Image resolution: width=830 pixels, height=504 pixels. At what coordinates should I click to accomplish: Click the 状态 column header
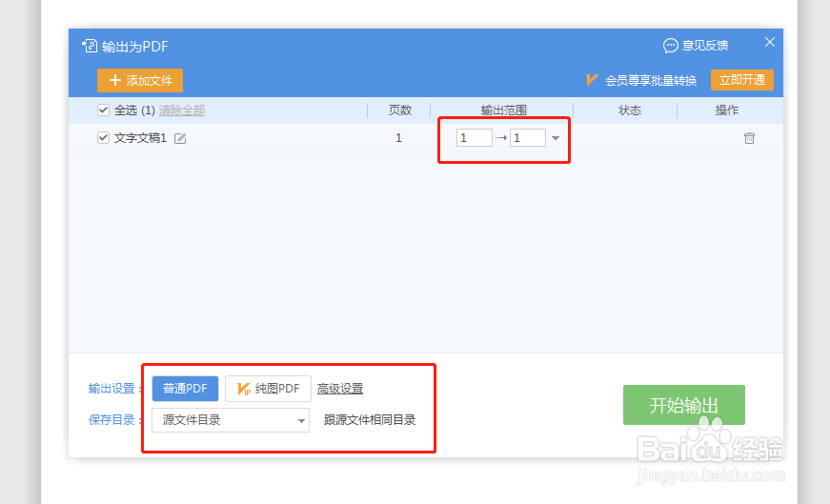coord(629,111)
